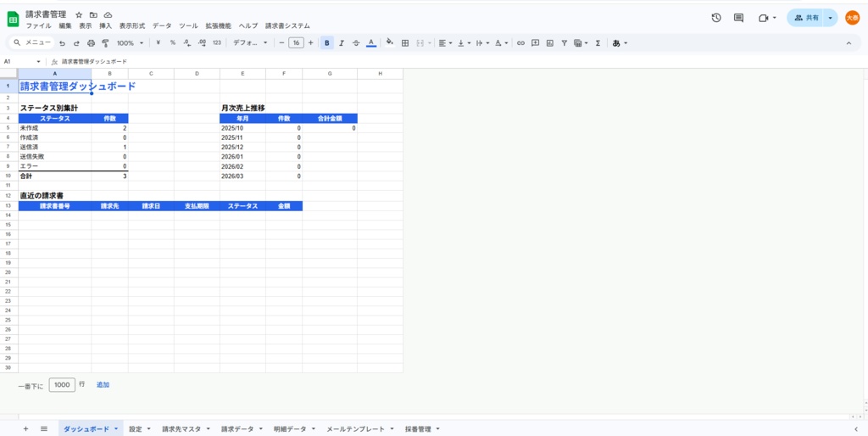The height and width of the screenshot is (436, 868).
Task: Open input tools あ dropdown
Action: [x=620, y=42]
